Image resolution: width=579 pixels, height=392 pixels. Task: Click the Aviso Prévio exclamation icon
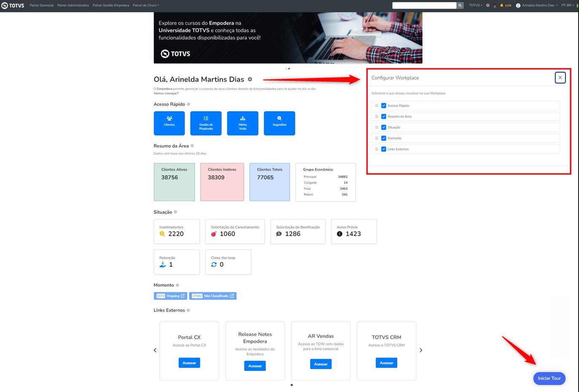coord(339,234)
